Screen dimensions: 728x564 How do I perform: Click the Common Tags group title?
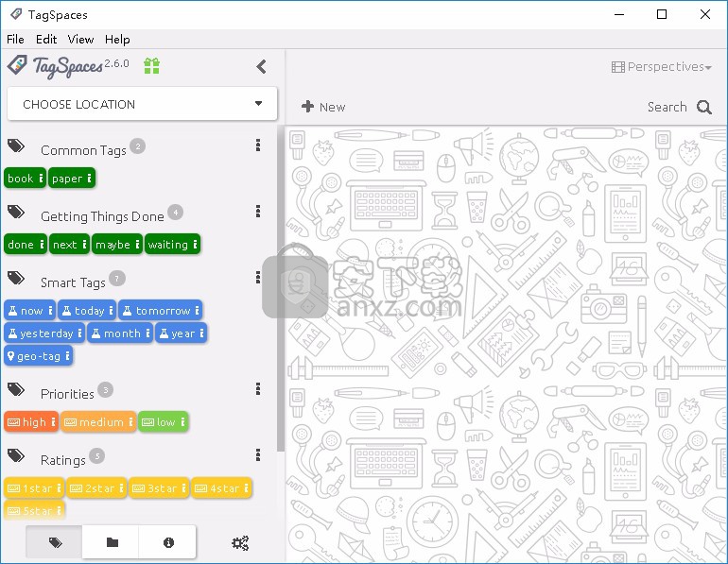(x=83, y=150)
